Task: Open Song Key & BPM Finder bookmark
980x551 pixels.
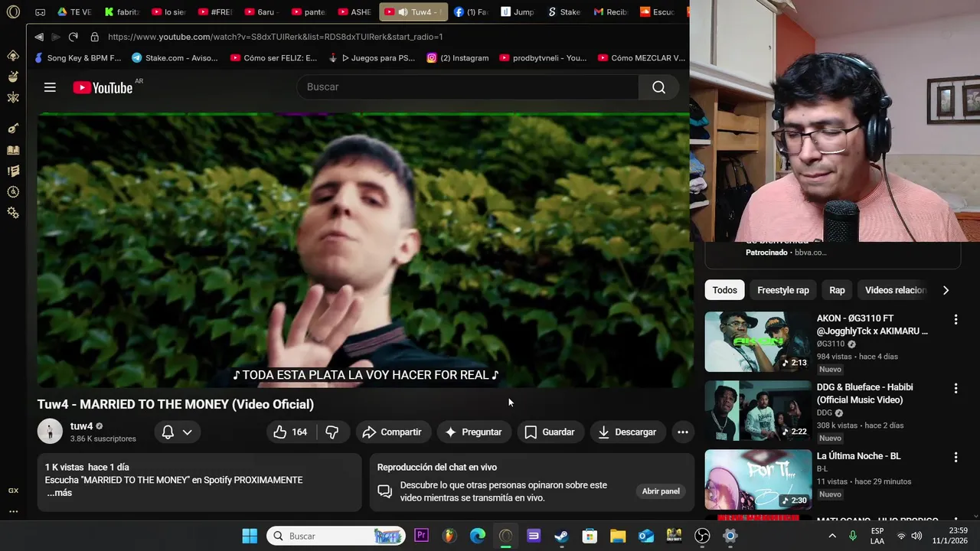Action: pos(77,57)
